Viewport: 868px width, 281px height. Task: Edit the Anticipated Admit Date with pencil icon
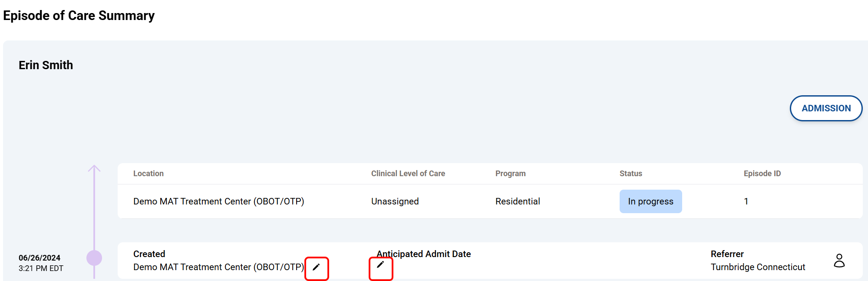coord(380,265)
